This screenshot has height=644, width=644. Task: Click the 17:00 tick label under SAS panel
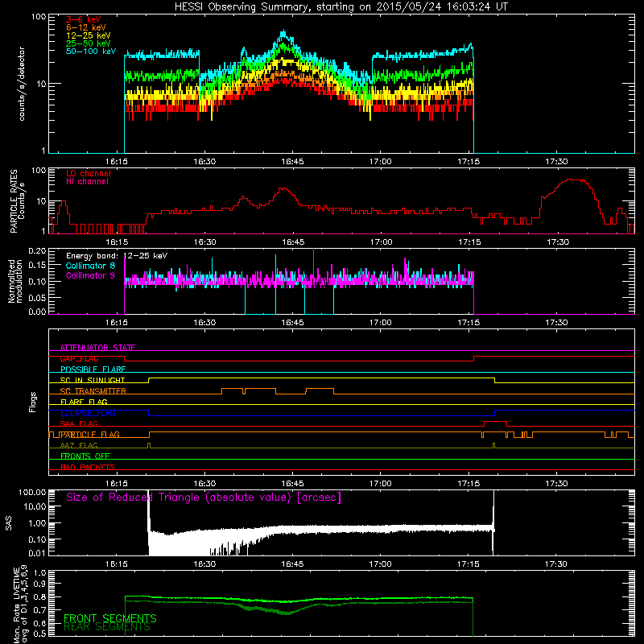381,564
